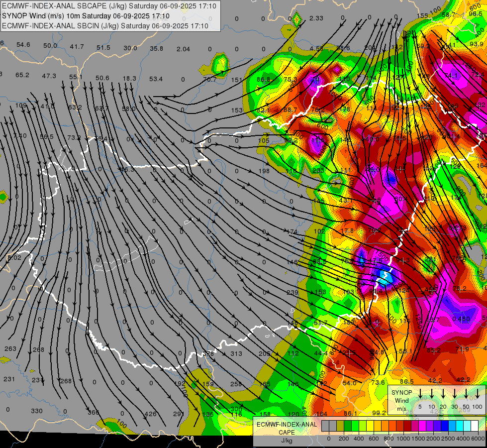Screen dimensions: 487x448
Task: Pick the dark green CAPE legend swatch
Action: (x=348, y=426)
